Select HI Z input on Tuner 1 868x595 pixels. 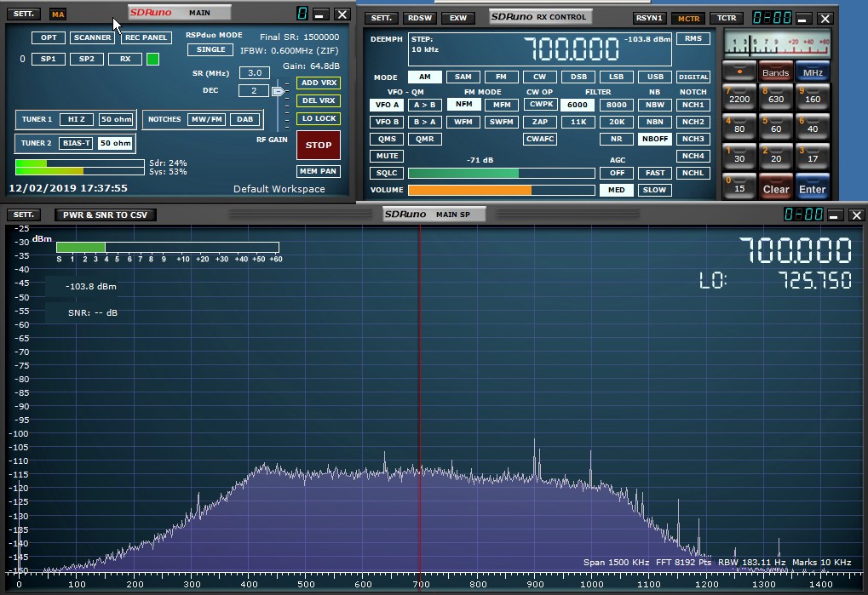pyautogui.click(x=77, y=119)
